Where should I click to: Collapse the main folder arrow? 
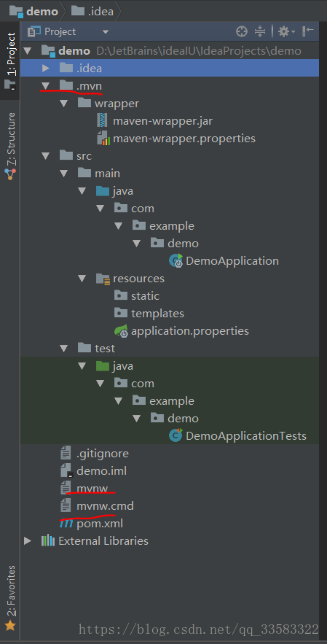point(63,174)
